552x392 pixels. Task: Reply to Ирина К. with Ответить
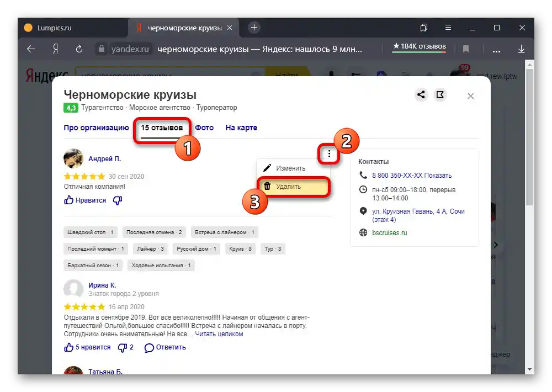click(165, 348)
